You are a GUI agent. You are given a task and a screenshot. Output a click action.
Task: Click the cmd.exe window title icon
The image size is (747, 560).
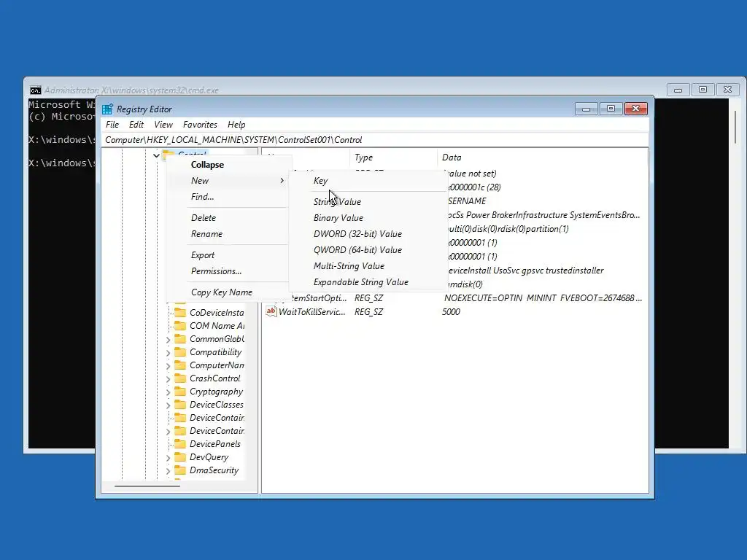(x=35, y=90)
